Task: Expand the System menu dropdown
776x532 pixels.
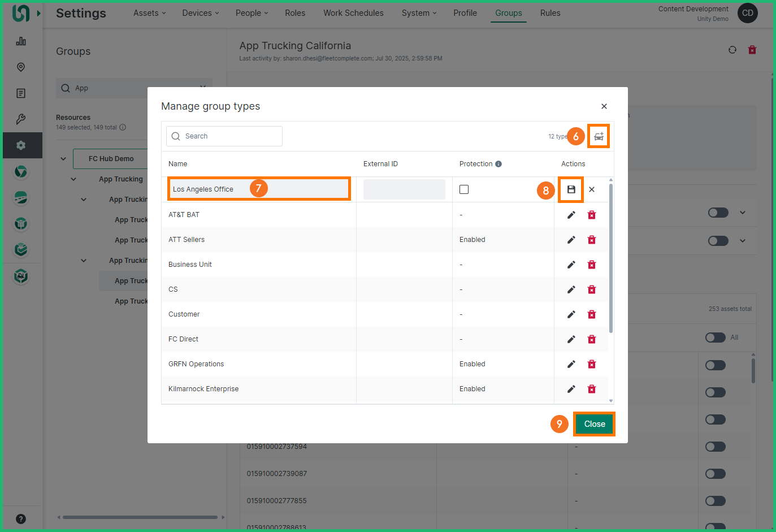Action: click(419, 13)
